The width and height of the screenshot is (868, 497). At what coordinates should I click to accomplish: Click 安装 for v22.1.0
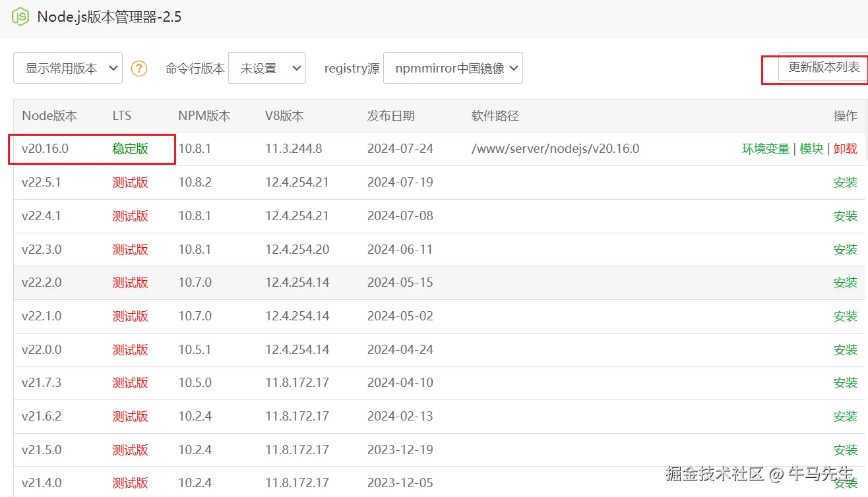point(846,316)
